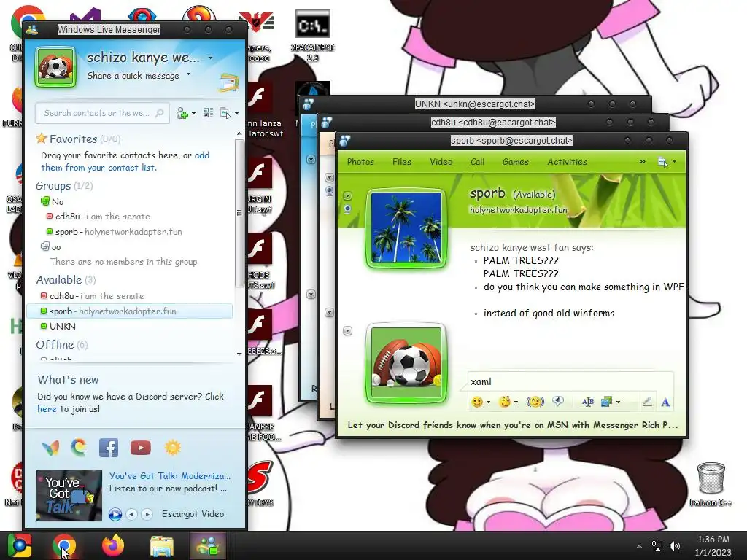Click the 'add them from your contact list' link
Screen dimensions: 747x560
point(125,161)
